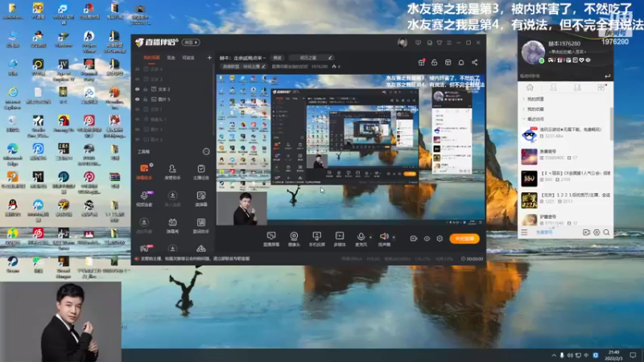Open the settings gear in bottom toolbar
The image size is (644, 362).
click(x=440, y=238)
